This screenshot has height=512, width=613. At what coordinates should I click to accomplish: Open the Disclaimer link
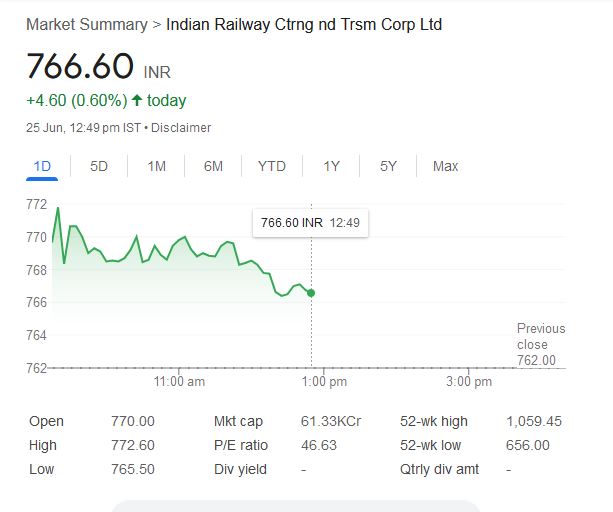pos(181,128)
